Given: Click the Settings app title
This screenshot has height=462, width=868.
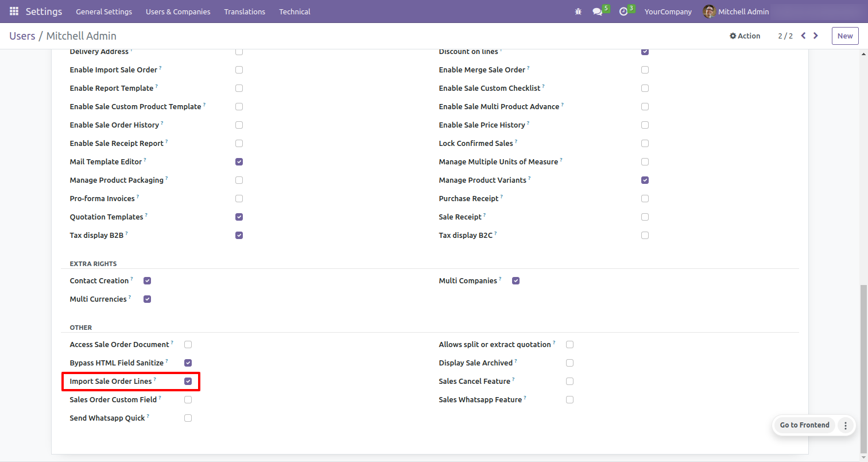Looking at the screenshot, I should tap(44, 11).
